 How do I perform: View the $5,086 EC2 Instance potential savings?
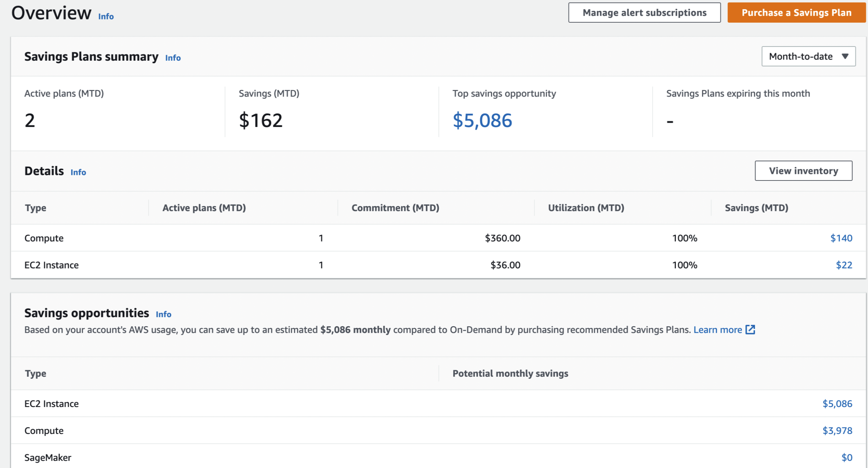[837, 403]
